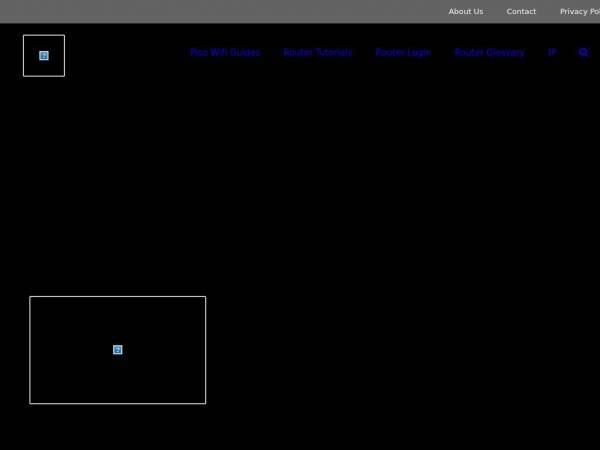Visit About Us in the gray top bar
Screen dimensions: 600x450
tap(466, 11)
